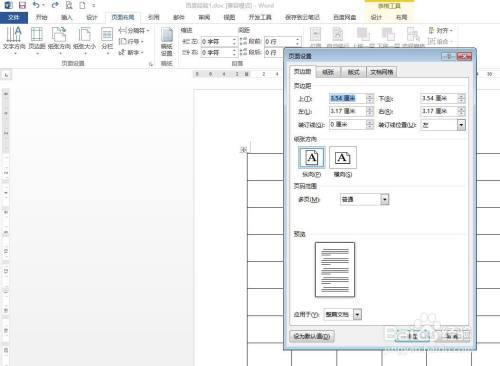Viewport: 500px width, 366px height.
Task: Open the 装订线位置 gutter position dropdown
Action: (x=461, y=125)
